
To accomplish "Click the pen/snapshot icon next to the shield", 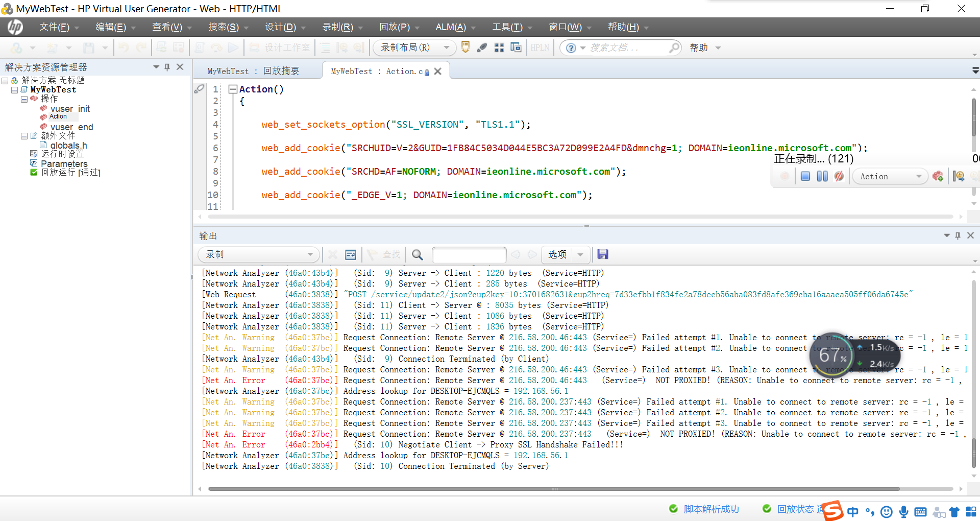I will pos(482,48).
